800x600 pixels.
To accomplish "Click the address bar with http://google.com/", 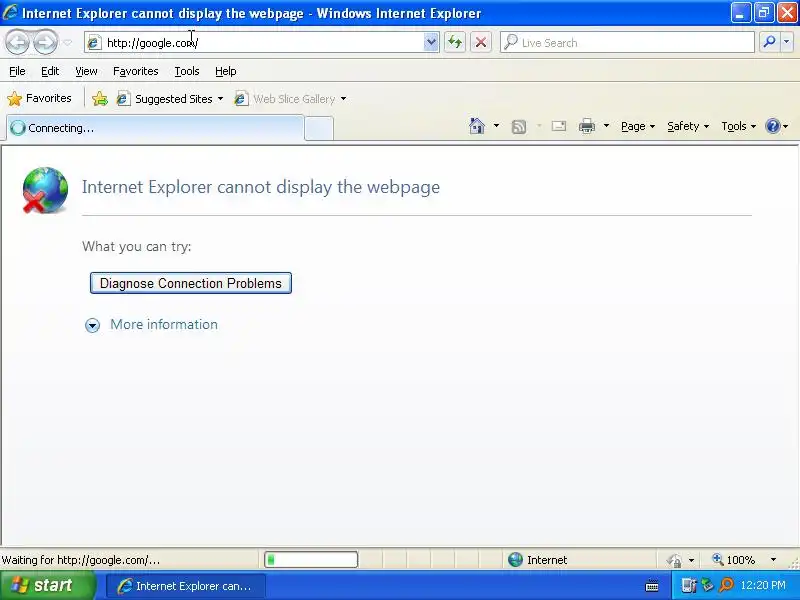I will [255, 43].
